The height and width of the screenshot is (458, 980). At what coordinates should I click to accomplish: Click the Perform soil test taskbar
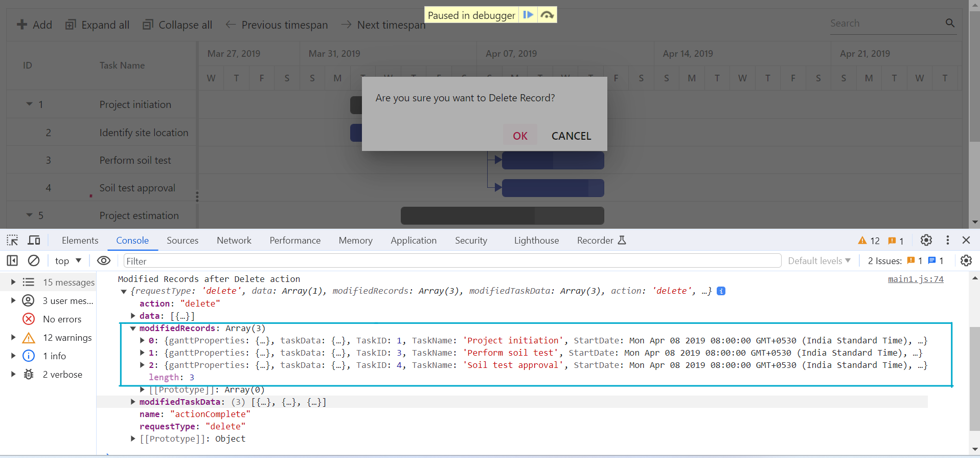[553, 160]
